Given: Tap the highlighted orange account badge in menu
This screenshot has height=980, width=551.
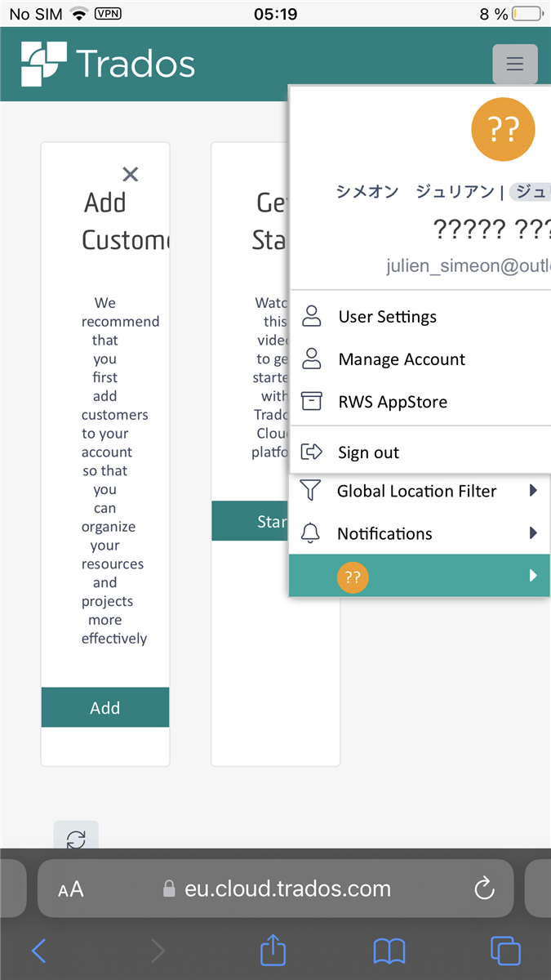Looking at the screenshot, I should pyautogui.click(x=353, y=577).
